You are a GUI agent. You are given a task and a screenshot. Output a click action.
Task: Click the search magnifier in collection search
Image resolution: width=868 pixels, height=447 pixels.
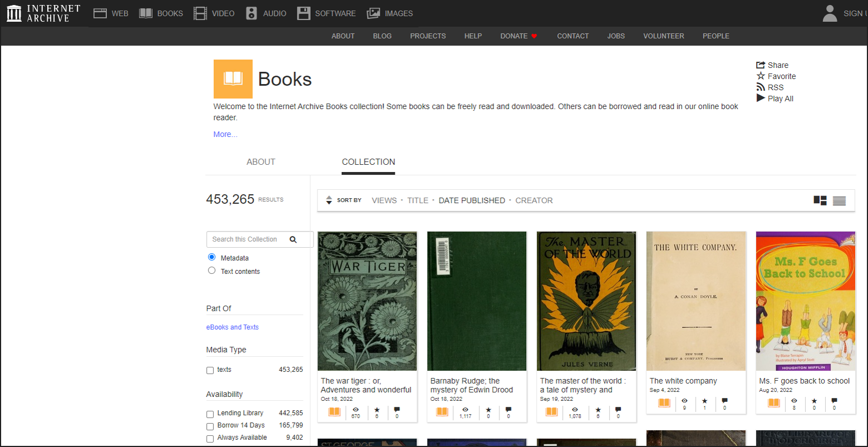point(293,239)
